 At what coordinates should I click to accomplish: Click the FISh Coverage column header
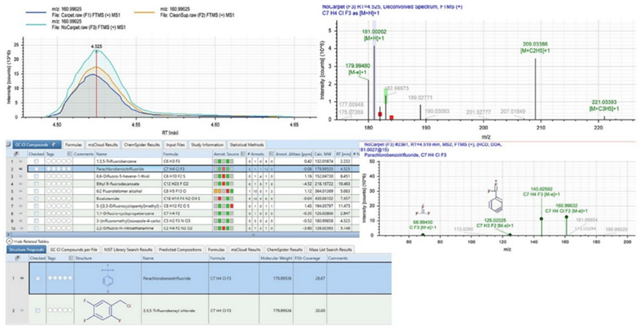point(308,259)
